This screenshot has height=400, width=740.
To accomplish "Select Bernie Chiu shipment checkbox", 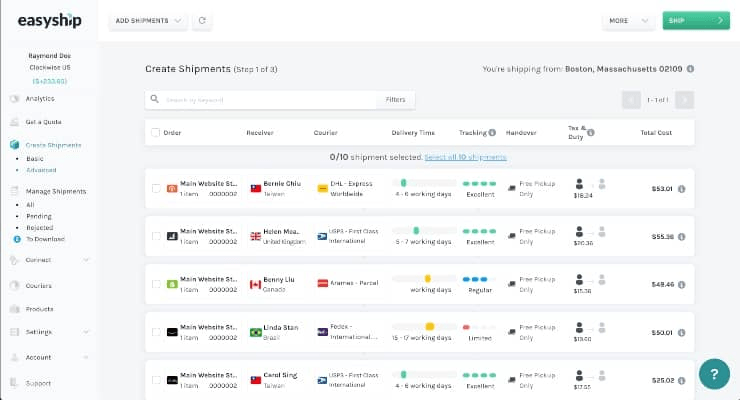I will click(x=156, y=189).
